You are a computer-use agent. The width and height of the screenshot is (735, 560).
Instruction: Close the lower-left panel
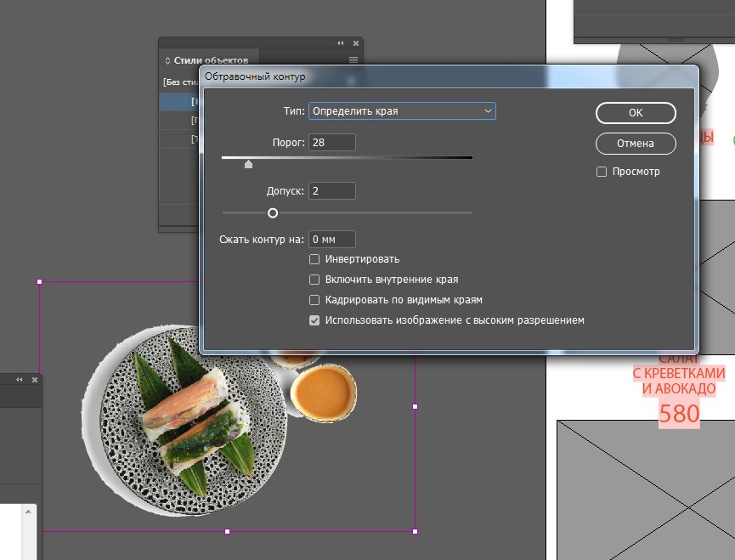[x=35, y=380]
